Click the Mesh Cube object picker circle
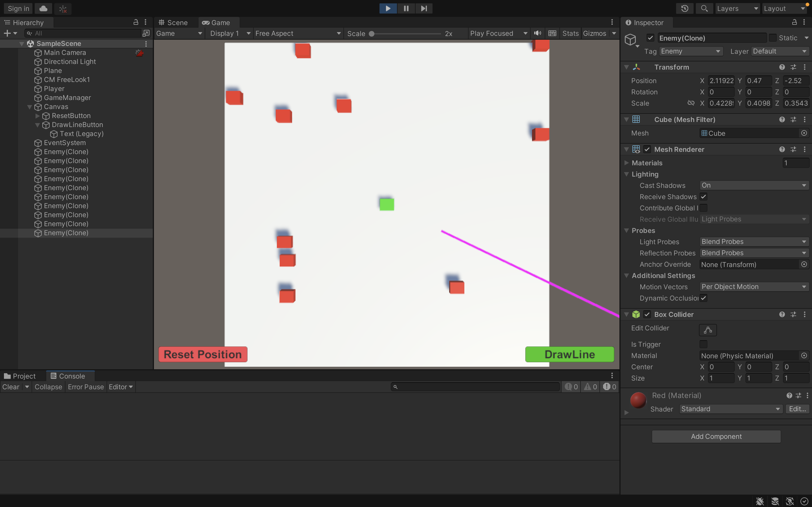This screenshot has height=507, width=812. pos(804,133)
